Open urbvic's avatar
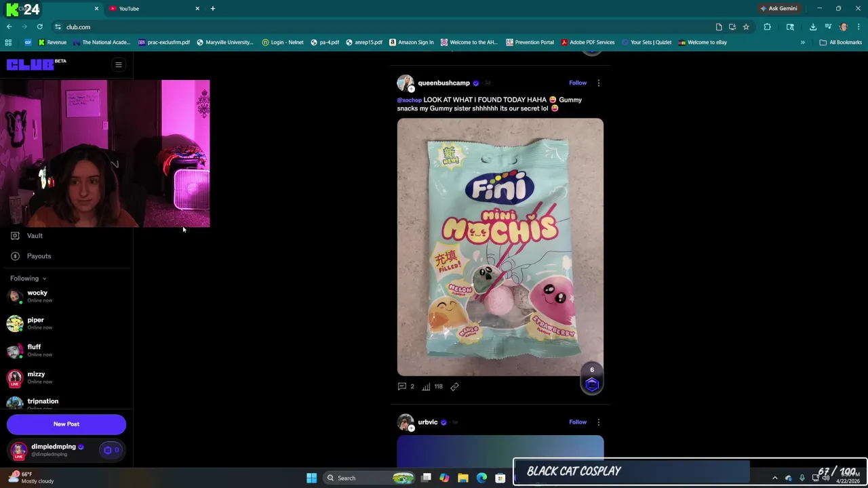 pos(406,422)
